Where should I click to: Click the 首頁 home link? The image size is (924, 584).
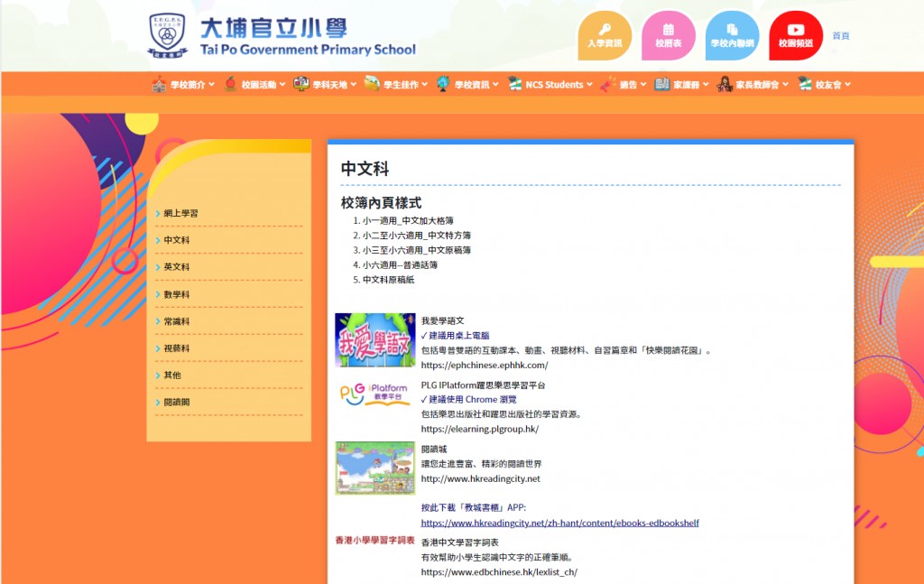pos(840,36)
